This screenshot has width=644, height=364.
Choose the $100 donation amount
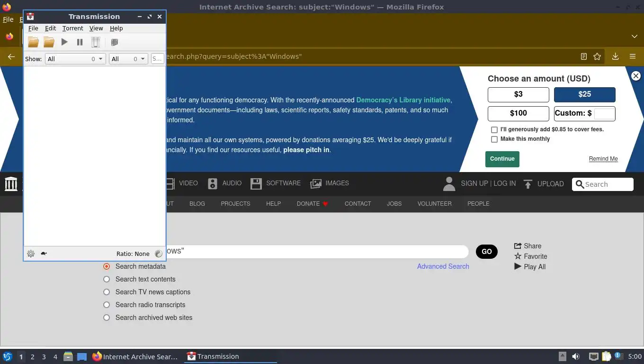click(519, 113)
